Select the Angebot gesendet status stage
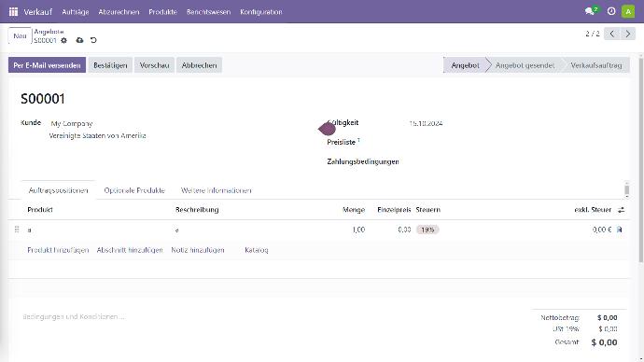The image size is (644, 362). 525,65
